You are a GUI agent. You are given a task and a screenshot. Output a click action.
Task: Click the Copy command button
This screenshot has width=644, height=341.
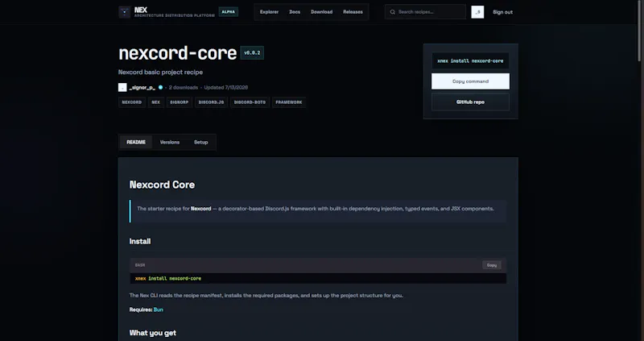tap(470, 81)
